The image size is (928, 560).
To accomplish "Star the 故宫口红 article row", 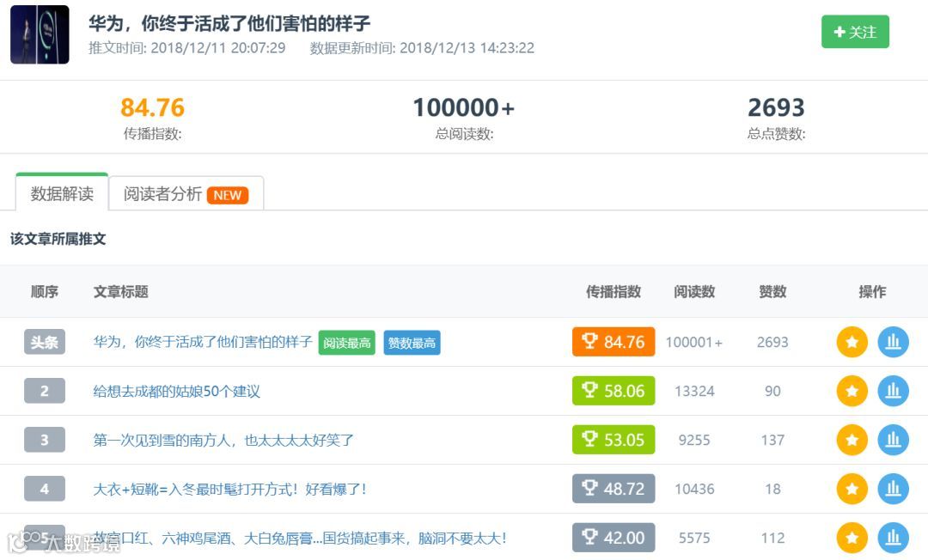I will (852, 538).
